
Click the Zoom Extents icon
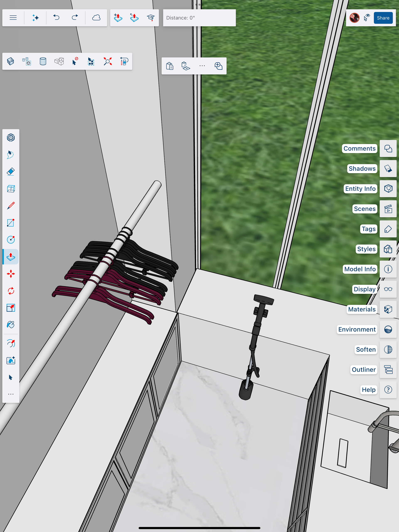pyautogui.click(x=107, y=61)
